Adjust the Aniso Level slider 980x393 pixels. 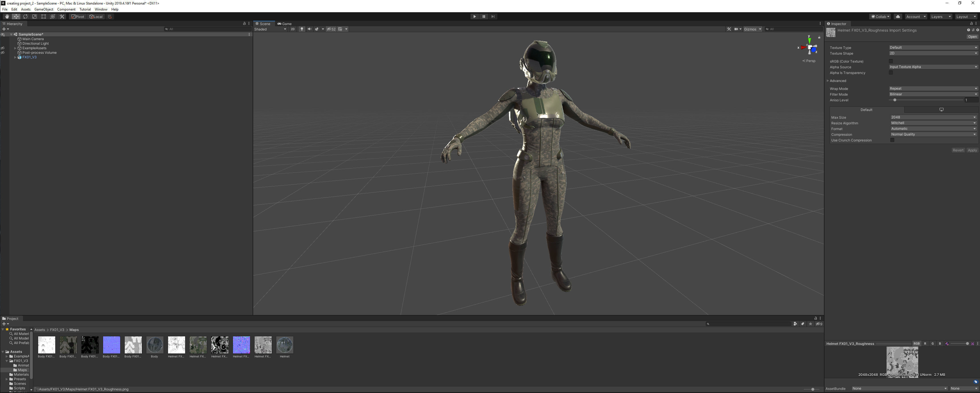pos(895,100)
